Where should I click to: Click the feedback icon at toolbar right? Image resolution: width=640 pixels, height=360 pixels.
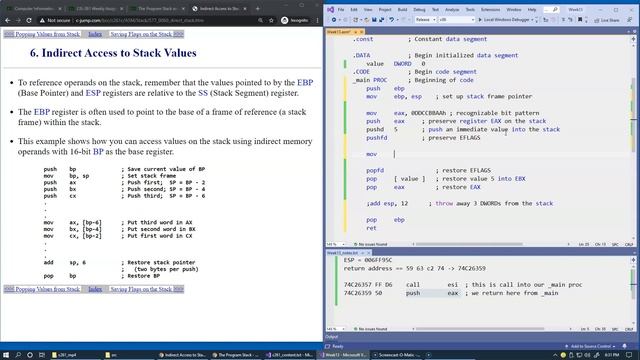click(630, 20)
